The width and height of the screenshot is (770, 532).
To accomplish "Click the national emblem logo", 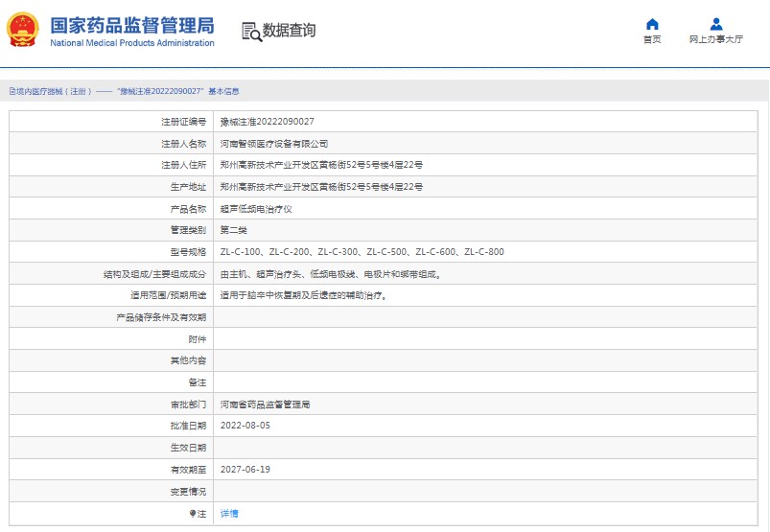I will [22, 30].
